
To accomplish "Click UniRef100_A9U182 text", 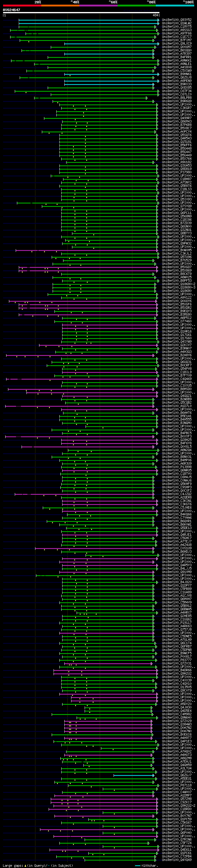I will (x=177, y=162).
